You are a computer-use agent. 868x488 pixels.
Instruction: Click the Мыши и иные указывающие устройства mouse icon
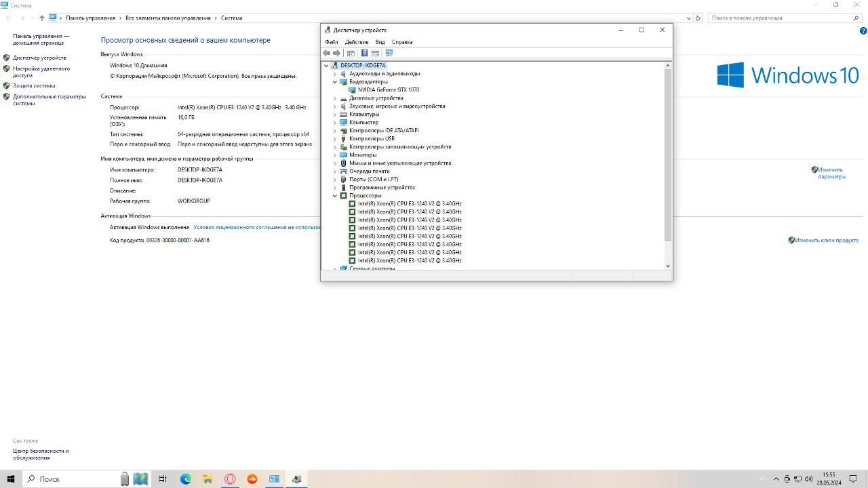coord(343,163)
